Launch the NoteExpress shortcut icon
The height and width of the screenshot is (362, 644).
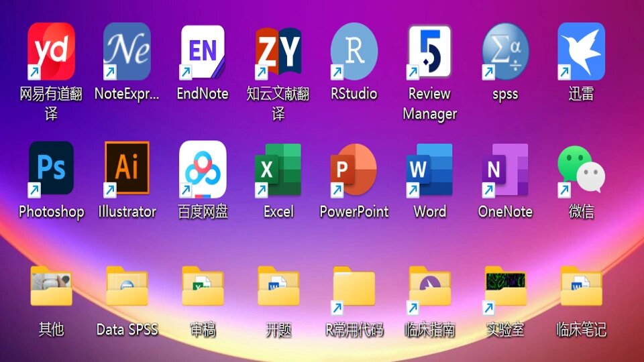127,52
